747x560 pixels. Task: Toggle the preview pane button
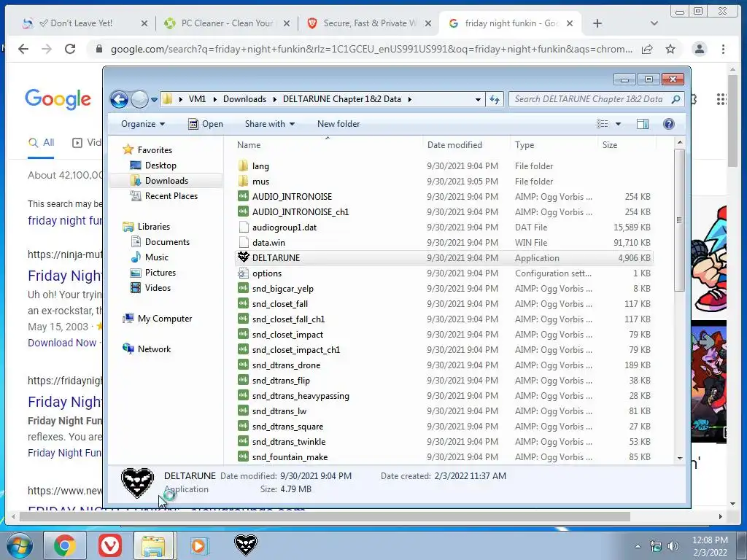[642, 124]
